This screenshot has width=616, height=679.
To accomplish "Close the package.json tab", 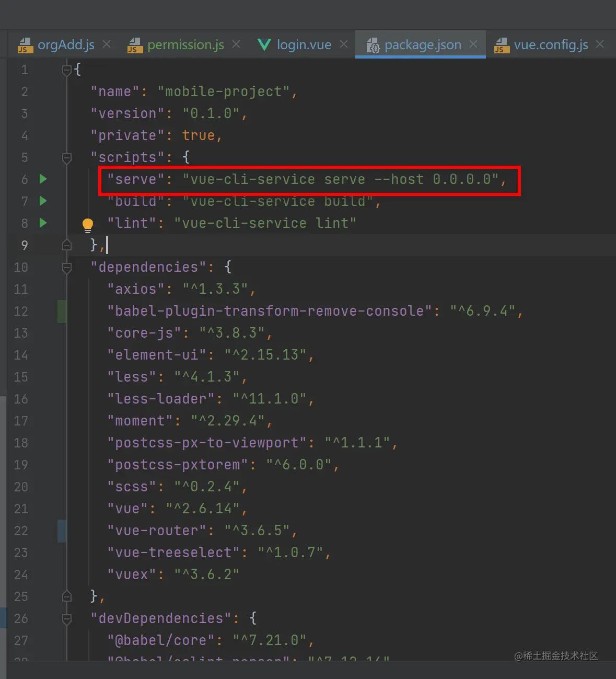I will [x=473, y=44].
